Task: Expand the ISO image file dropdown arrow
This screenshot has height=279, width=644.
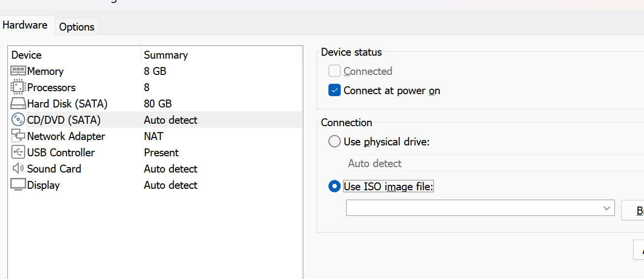Action: pyautogui.click(x=607, y=208)
